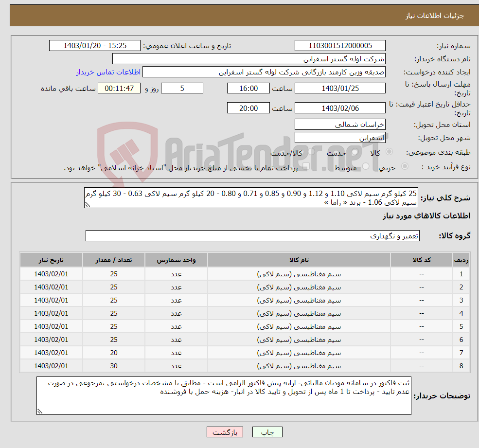This screenshot has height=448, width=479.
Task: Click the announcement date field 1403/01/20 - 15:25
Action: coord(95,46)
